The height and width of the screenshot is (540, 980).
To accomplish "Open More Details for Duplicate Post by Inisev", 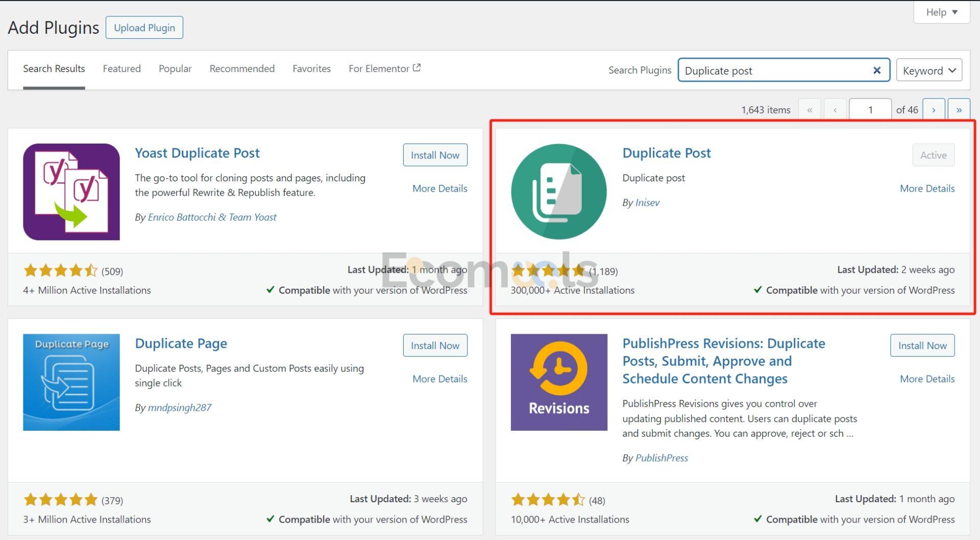I will tap(927, 189).
